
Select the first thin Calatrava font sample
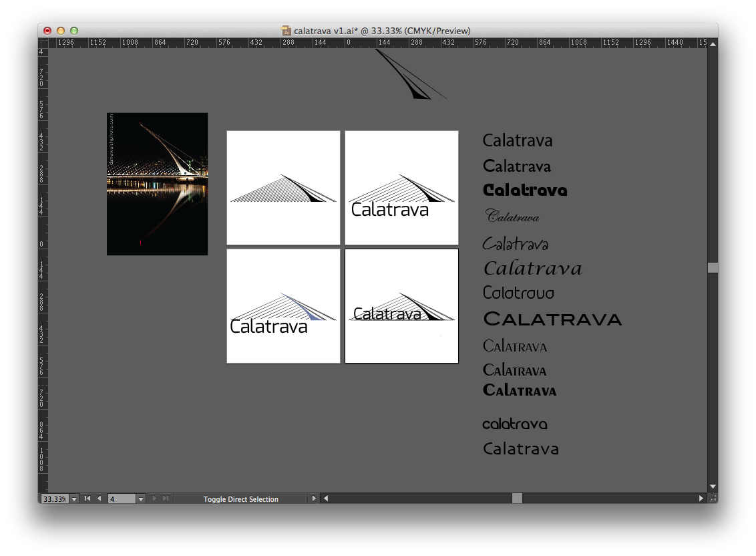518,140
